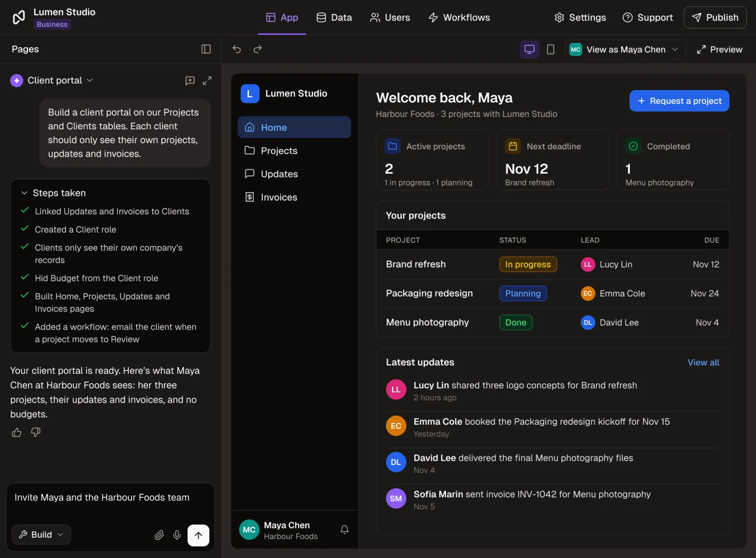Open Settings
The height and width of the screenshot is (558, 756).
coord(580,17)
